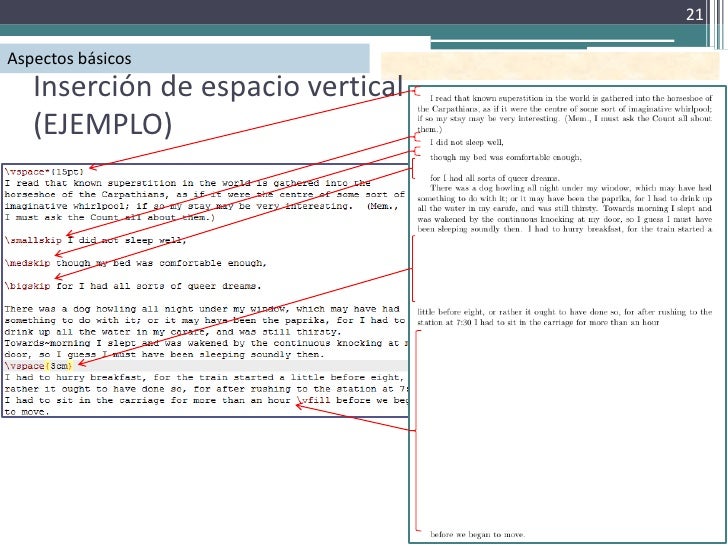
Task: Click rendered line starting 'been sleeping soundly then.'
Action: (x=565, y=229)
